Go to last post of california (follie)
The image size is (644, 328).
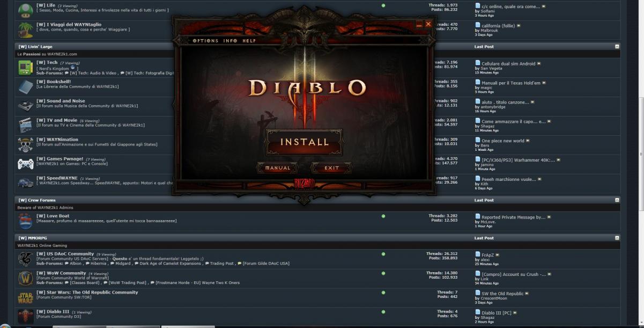[519, 25]
